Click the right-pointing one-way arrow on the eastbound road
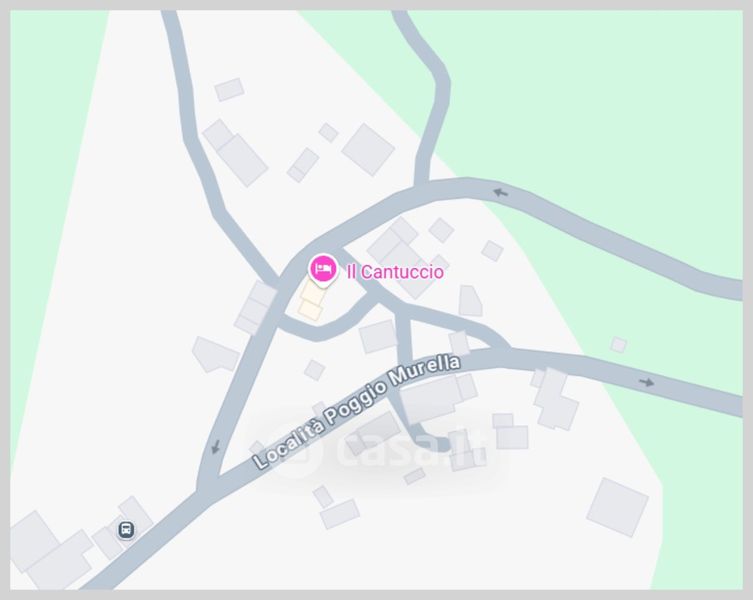 [x=646, y=382]
